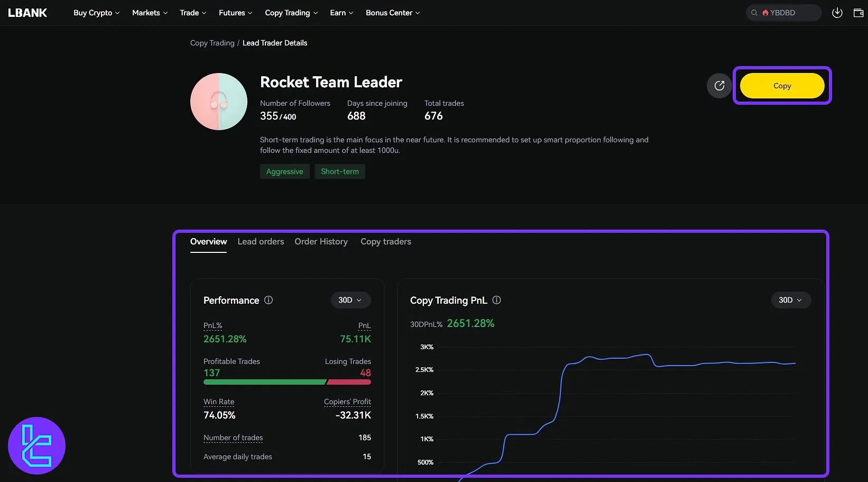The width and height of the screenshot is (868, 482).
Task: Click the flame icon in search box
Action: 765,13
